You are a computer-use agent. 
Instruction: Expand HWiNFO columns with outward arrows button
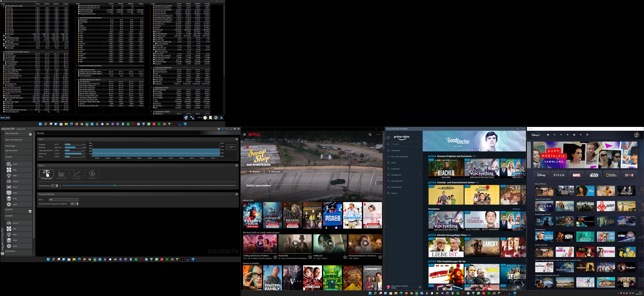click(3, 118)
